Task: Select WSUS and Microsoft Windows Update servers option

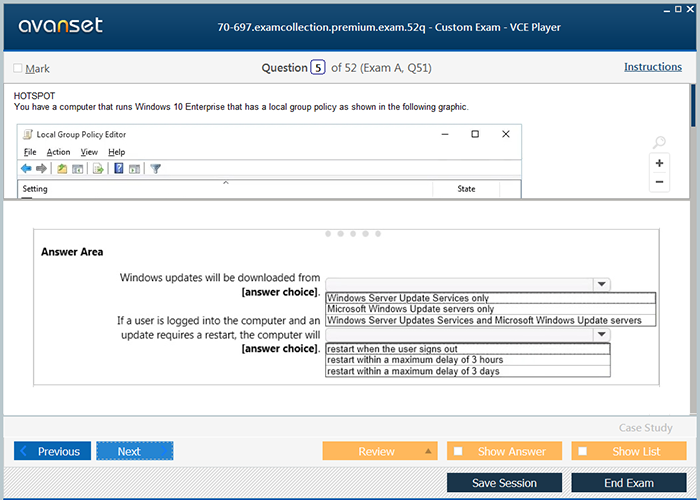Action: (x=491, y=320)
